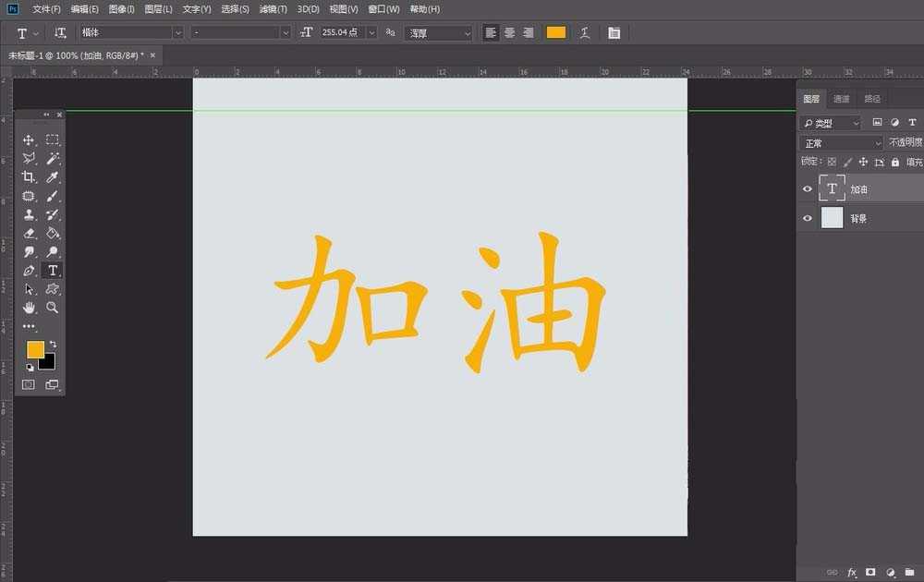
Task: Open the 滤镜(T) menu
Action: point(273,9)
